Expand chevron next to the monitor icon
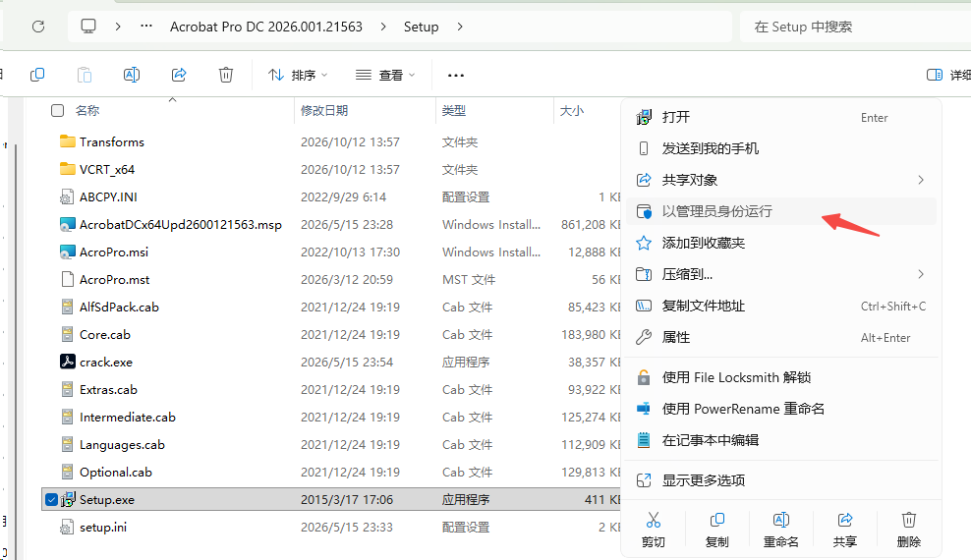The width and height of the screenshot is (971, 560). [x=118, y=27]
